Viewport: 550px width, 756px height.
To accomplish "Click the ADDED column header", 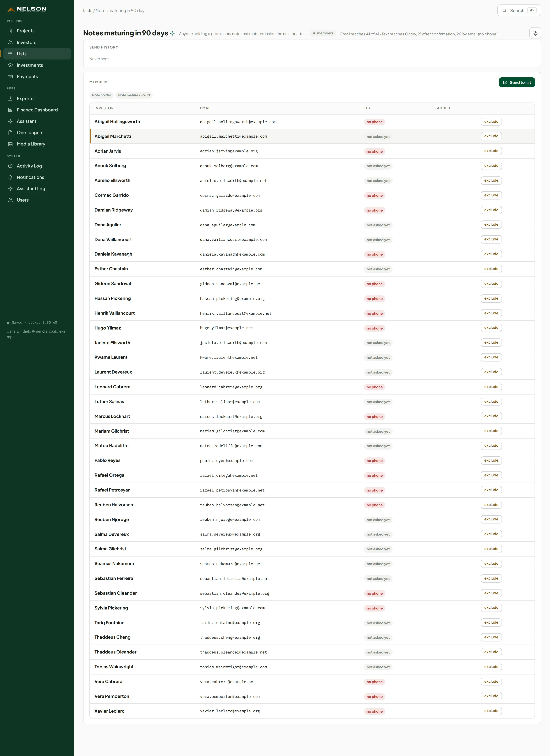I will point(443,108).
